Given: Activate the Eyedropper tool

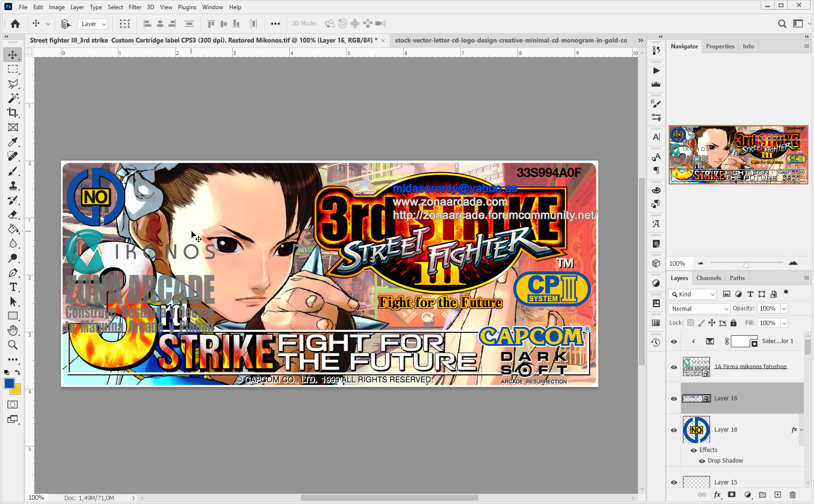Looking at the screenshot, I should [x=13, y=142].
